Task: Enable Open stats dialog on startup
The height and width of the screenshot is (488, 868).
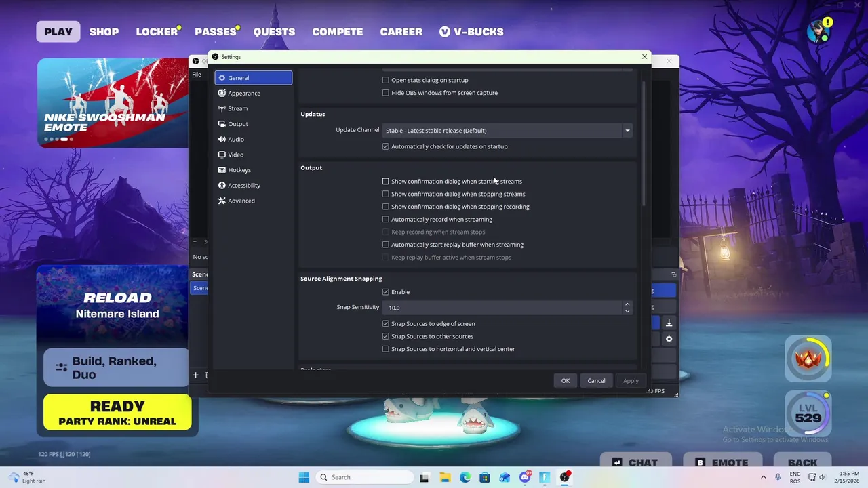Action: (386, 80)
